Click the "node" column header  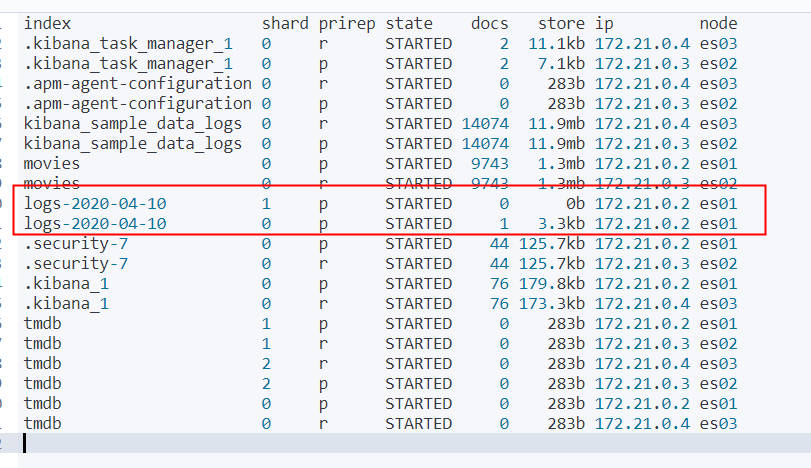pos(719,23)
